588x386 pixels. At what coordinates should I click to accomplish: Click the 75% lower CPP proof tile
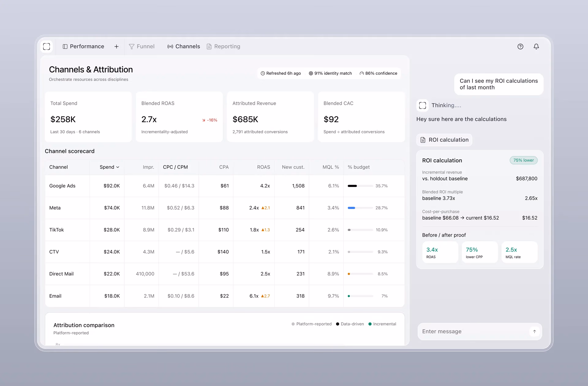click(480, 252)
